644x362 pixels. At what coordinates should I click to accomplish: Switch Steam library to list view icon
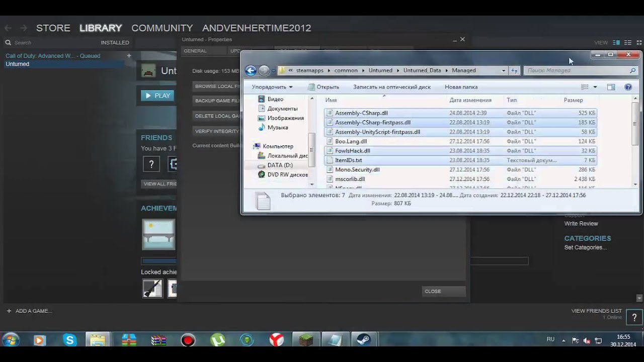(x=627, y=43)
